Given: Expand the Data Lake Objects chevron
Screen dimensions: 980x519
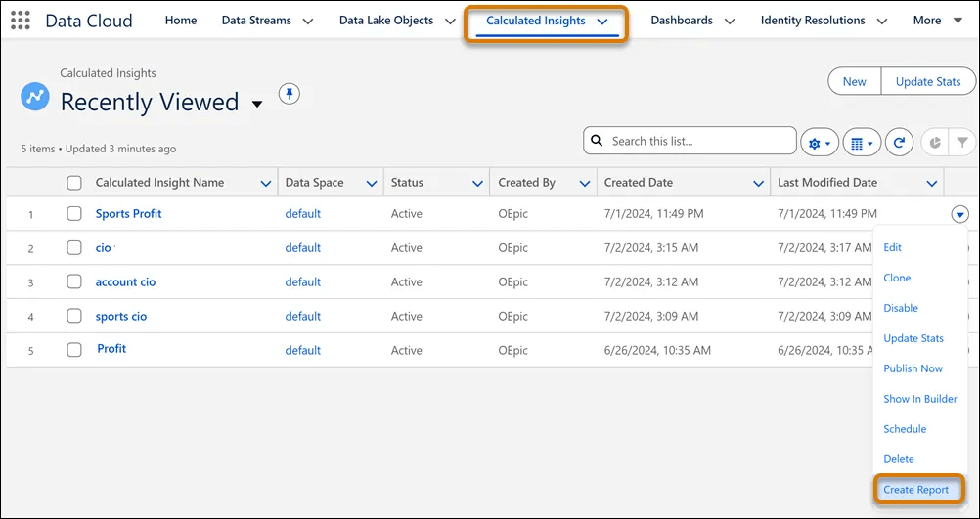Looking at the screenshot, I should coord(450,22).
